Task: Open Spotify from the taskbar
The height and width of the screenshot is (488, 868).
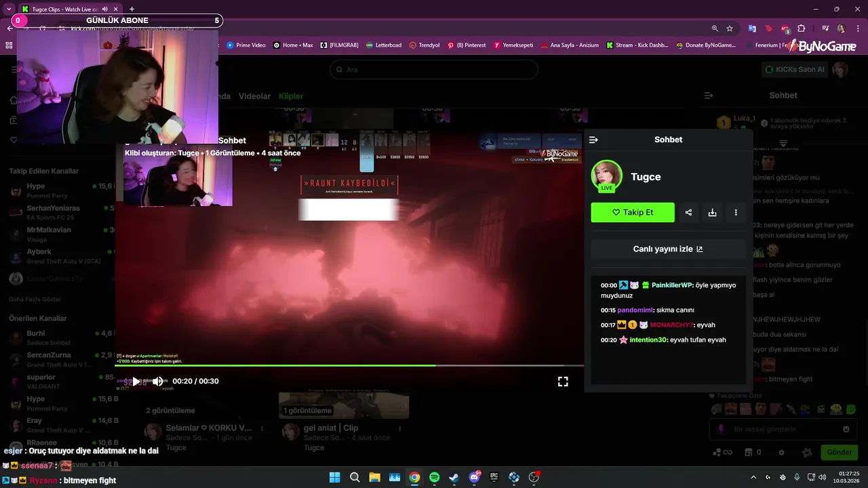Action: pos(434,477)
